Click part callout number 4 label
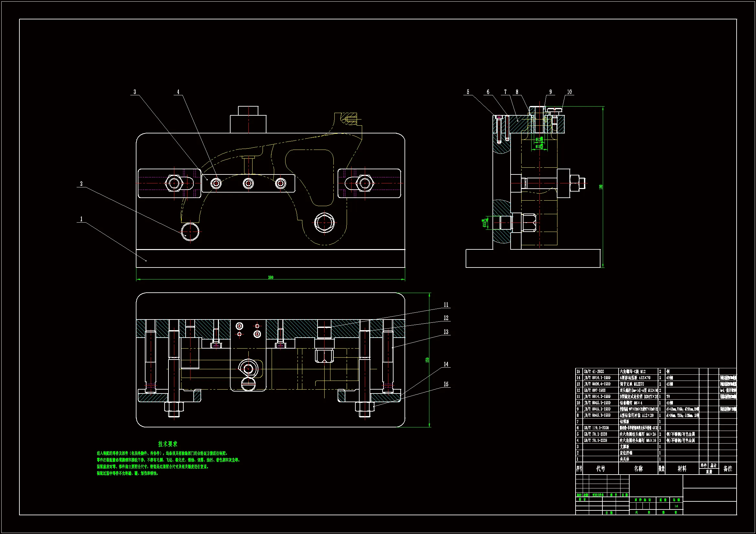This screenshot has height=534, width=756. [x=178, y=92]
